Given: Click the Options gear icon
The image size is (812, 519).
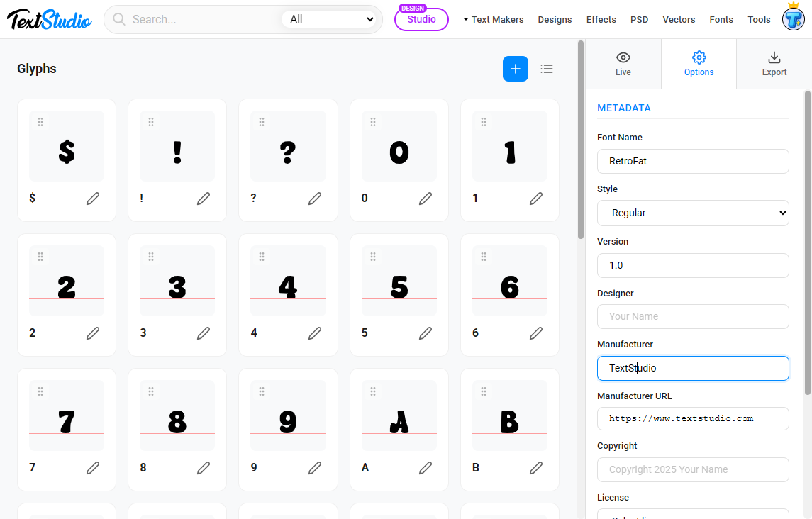Looking at the screenshot, I should (699, 57).
